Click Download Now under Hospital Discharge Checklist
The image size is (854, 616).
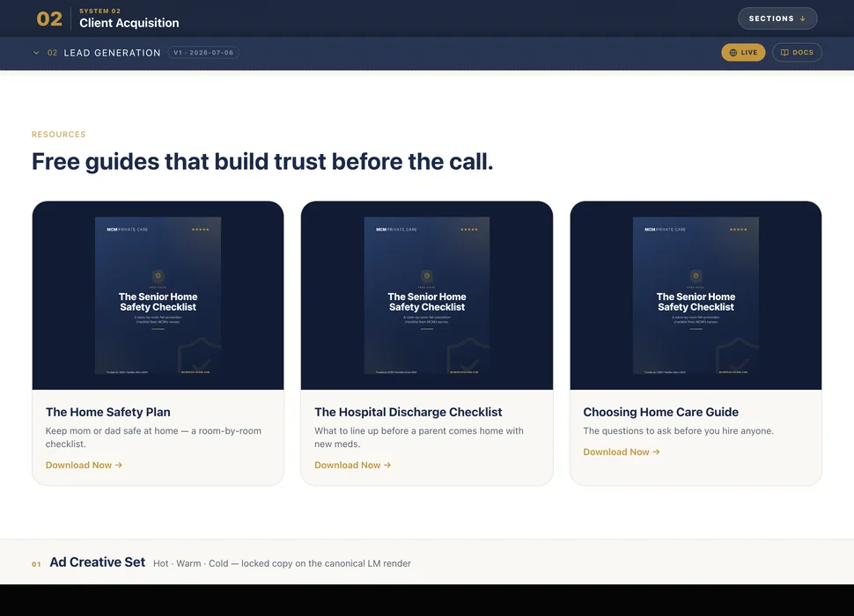[x=353, y=466]
